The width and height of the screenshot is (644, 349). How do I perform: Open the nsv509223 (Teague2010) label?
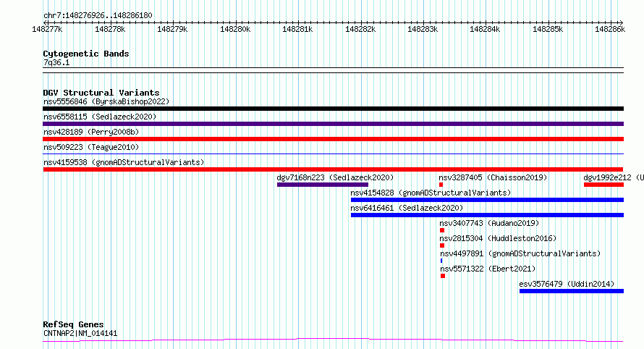(91, 147)
